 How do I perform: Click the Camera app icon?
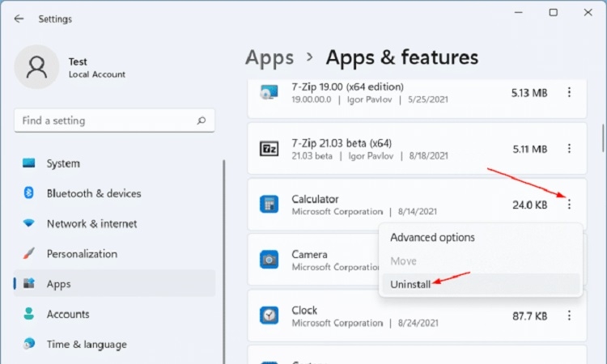[x=269, y=260]
